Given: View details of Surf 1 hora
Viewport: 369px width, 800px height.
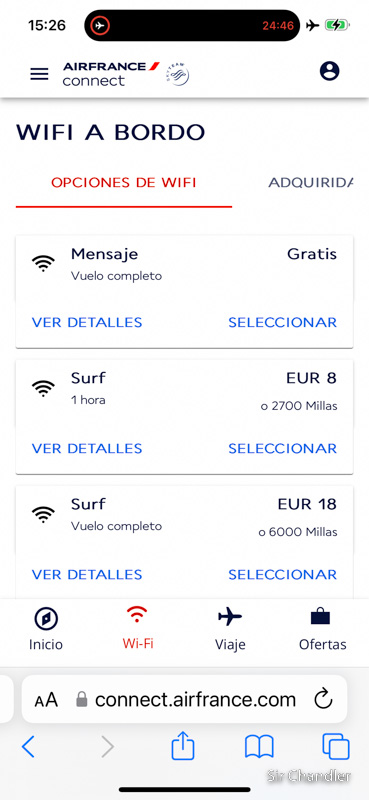Looking at the screenshot, I should (x=87, y=448).
